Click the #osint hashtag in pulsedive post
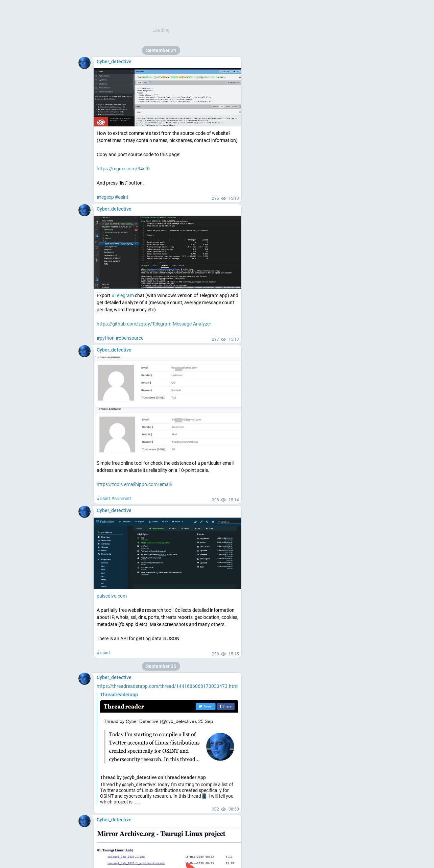Image resolution: width=434 pixels, height=868 pixels. point(103,653)
